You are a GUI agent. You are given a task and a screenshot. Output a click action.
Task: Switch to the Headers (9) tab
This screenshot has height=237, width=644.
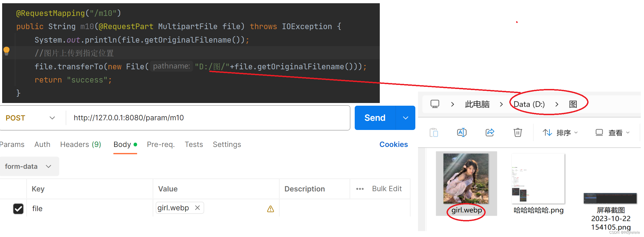click(81, 145)
